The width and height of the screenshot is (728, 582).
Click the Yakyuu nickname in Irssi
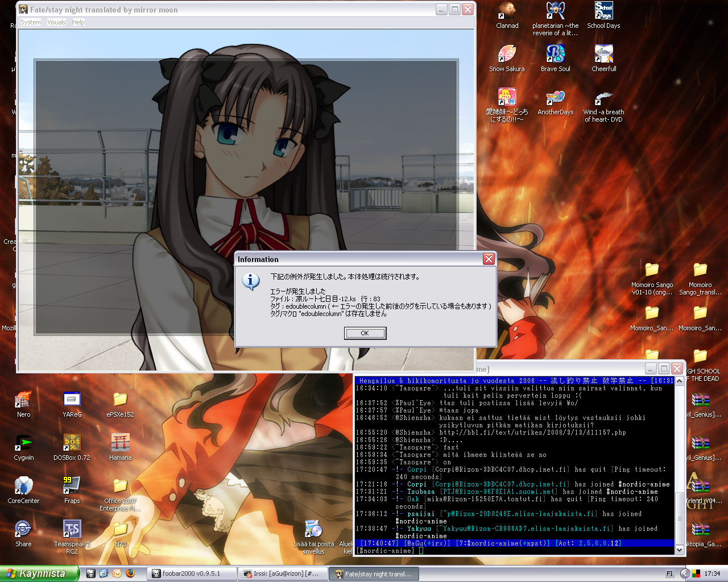pyautogui.click(x=419, y=529)
